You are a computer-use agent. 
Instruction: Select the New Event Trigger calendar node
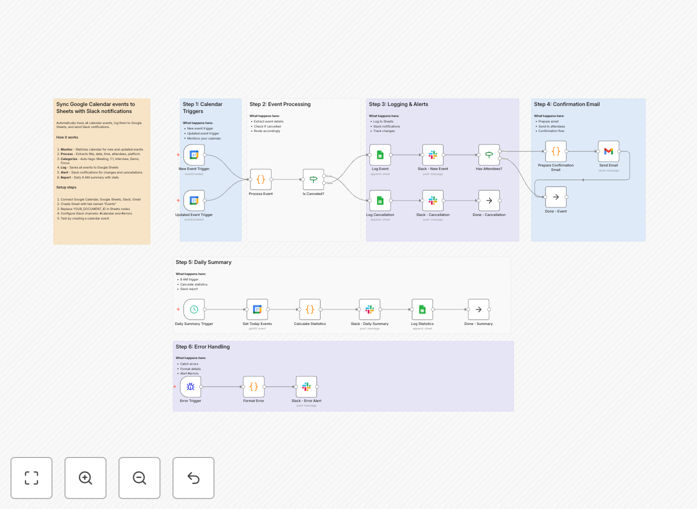194,155
